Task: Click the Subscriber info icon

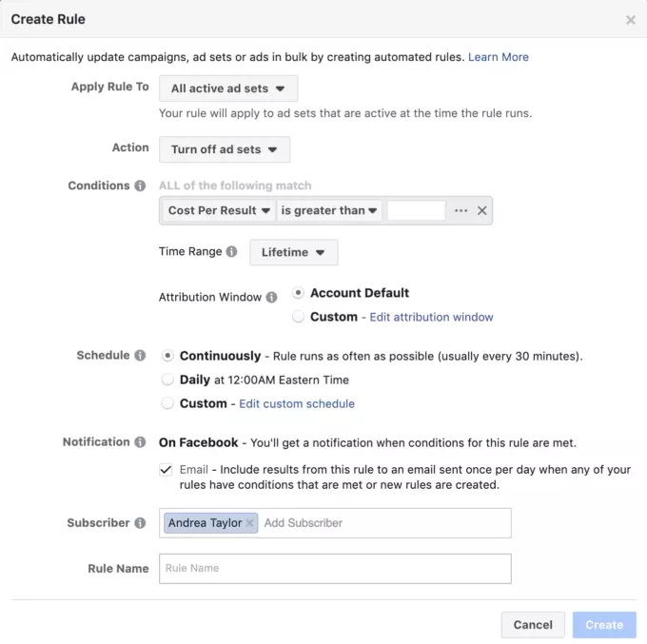Action: coord(141,523)
